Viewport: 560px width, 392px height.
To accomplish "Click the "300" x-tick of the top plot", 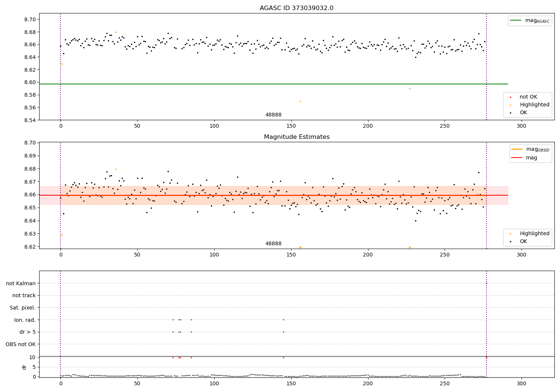I will click(522, 126).
